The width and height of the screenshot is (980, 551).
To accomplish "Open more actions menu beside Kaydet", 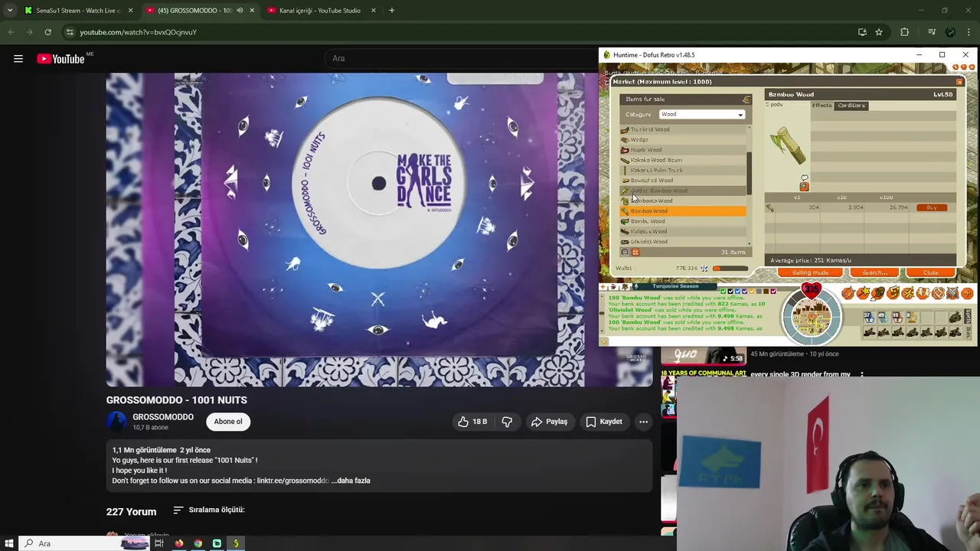I will [x=643, y=422].
